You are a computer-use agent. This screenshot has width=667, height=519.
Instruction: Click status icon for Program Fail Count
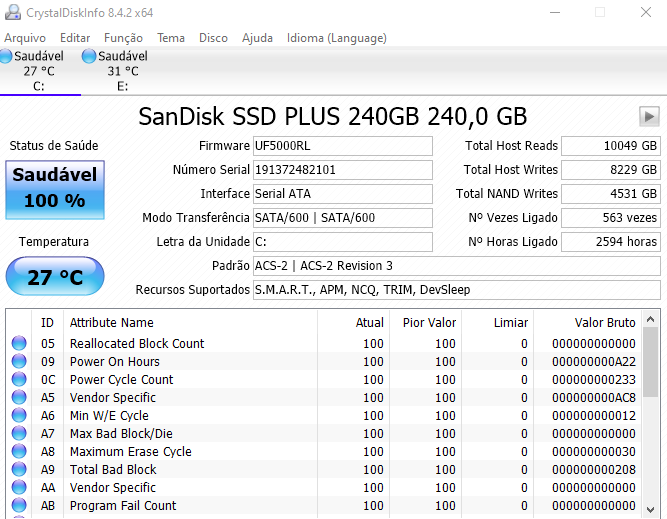point(19,505)
